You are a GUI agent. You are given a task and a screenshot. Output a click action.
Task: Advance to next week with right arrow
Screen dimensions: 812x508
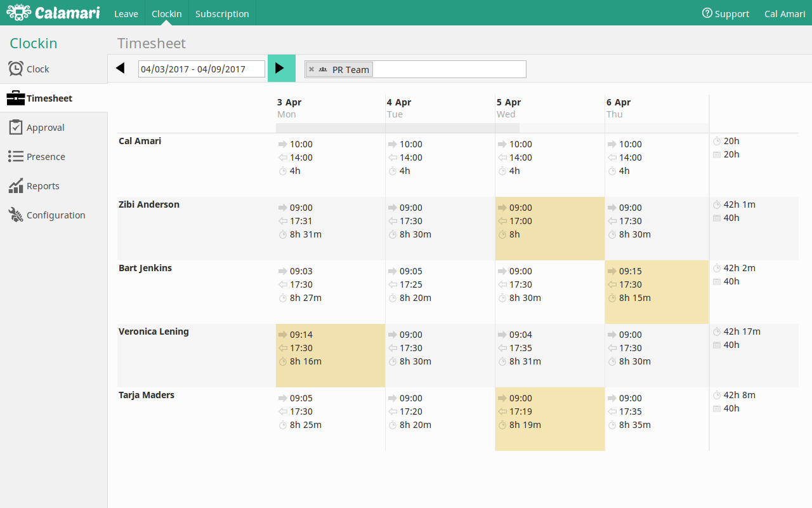[282, 68]
